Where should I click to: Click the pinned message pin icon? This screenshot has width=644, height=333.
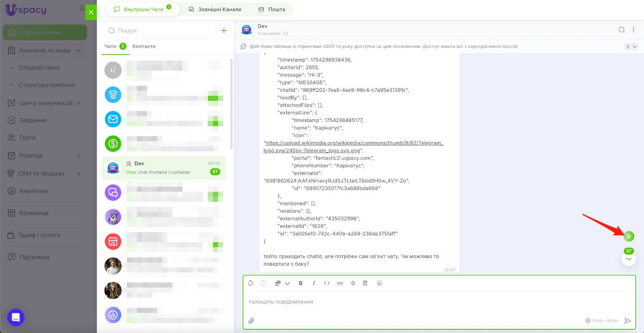click(x=243, y=46)
